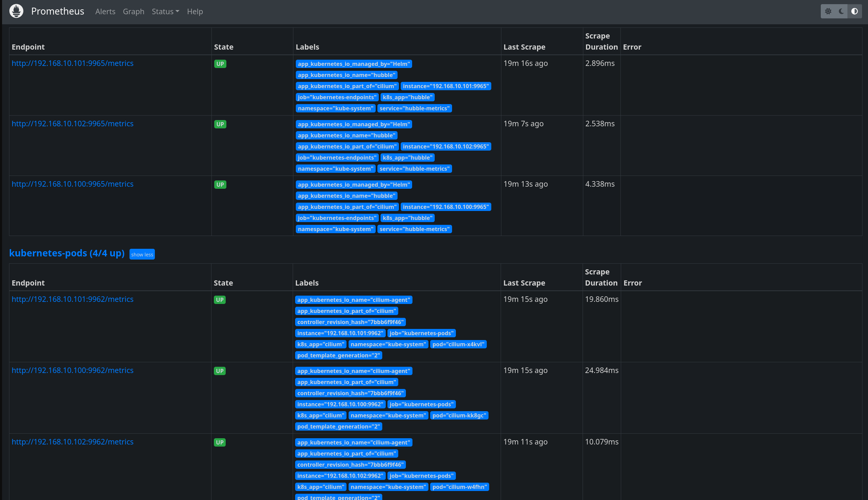
Task: Click label instance="192.168.10.100:9962"
Action: click(340, 404)
